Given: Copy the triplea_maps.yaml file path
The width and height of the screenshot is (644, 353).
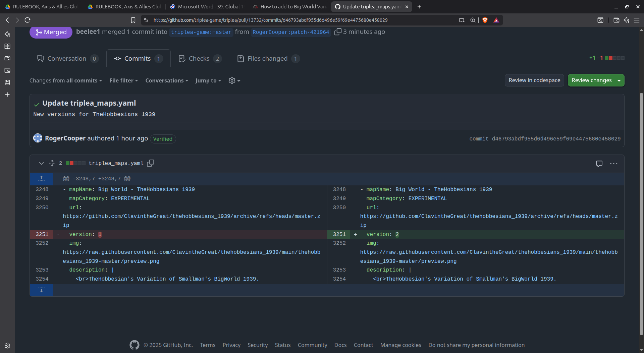Looking at the screenshot, I should 151,163.
